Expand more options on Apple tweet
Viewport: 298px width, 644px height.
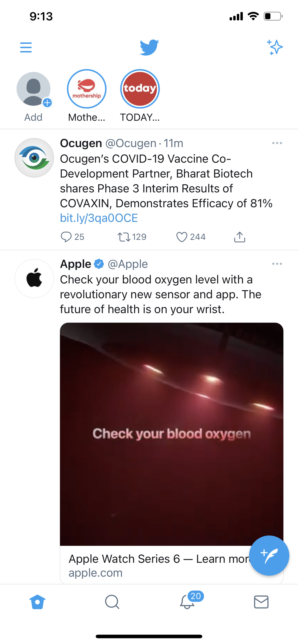(x=277, y=264)
